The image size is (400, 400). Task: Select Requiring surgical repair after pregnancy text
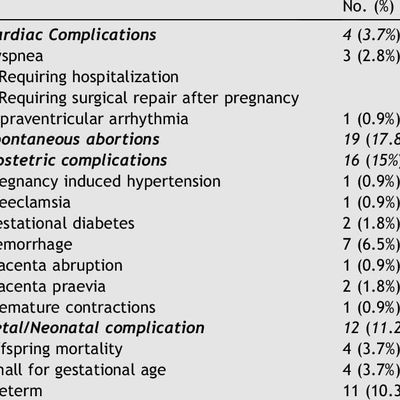pyautogui.click(x=149, y=98)
